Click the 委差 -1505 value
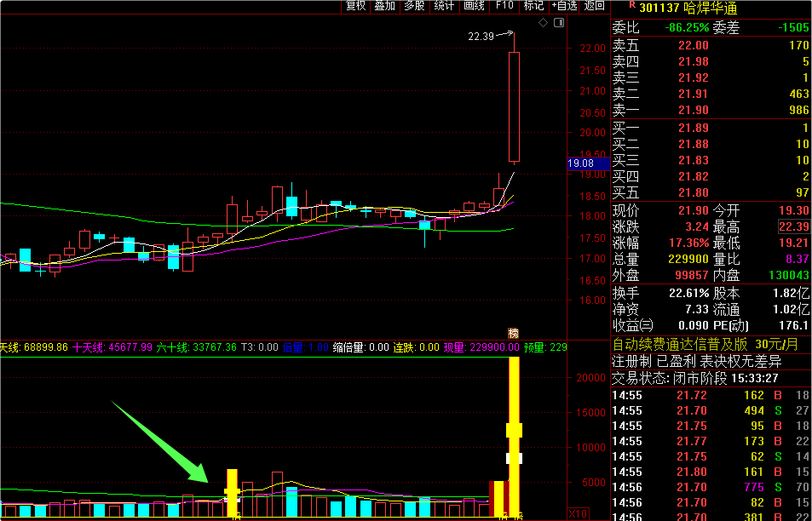This screenshot has height=521, width=812. tap(793, 27)
